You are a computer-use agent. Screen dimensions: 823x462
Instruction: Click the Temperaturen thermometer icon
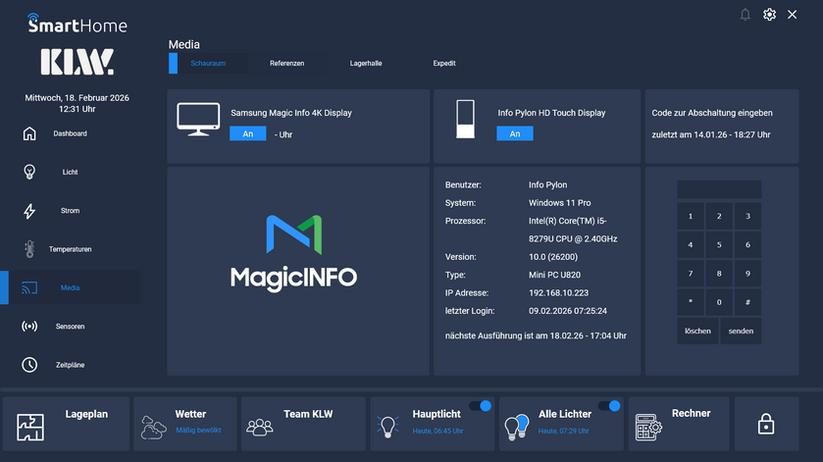coord(29,249)
